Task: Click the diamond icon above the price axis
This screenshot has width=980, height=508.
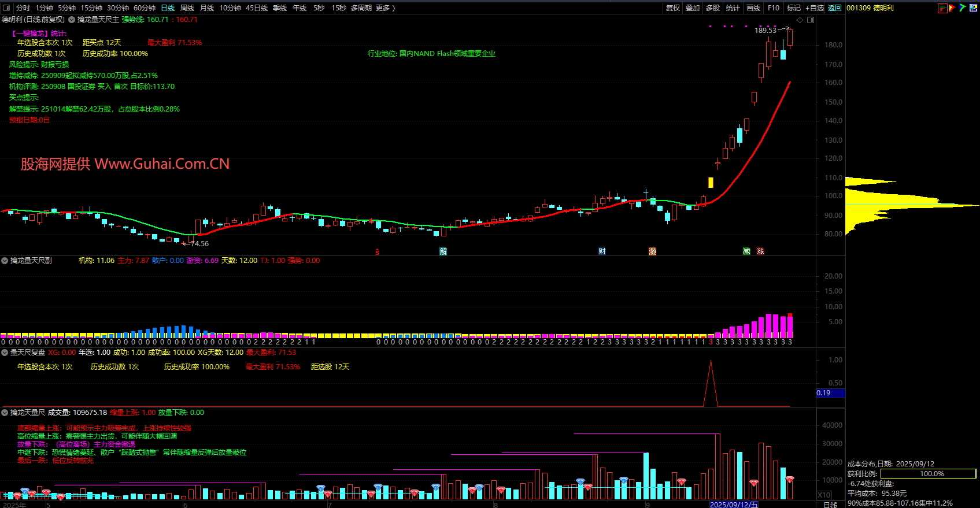Action: (x=800, y=20)
